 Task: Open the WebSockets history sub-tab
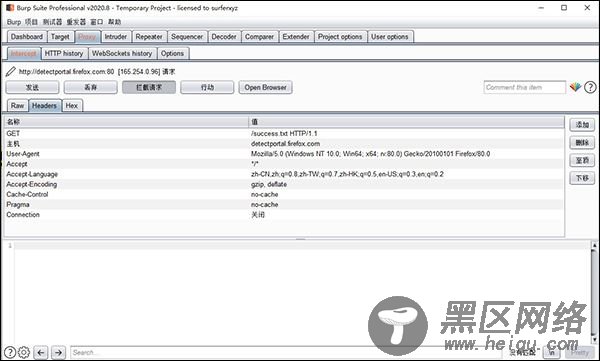point(122,53)
